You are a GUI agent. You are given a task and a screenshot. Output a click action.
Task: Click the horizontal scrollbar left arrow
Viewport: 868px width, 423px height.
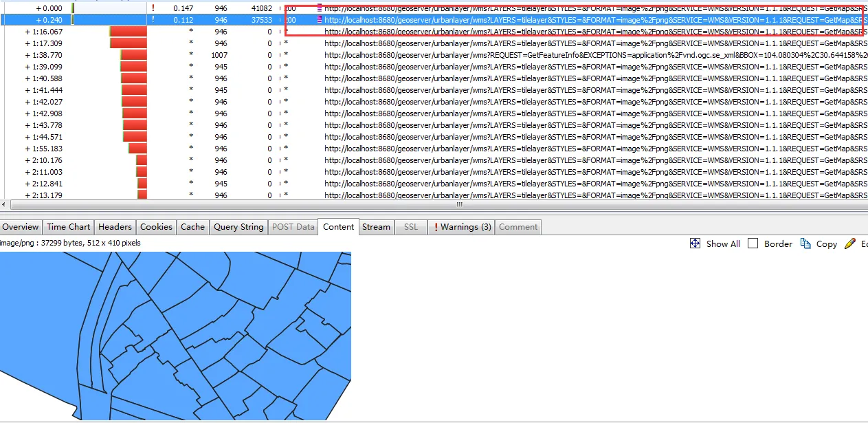[x=4, y=204]
